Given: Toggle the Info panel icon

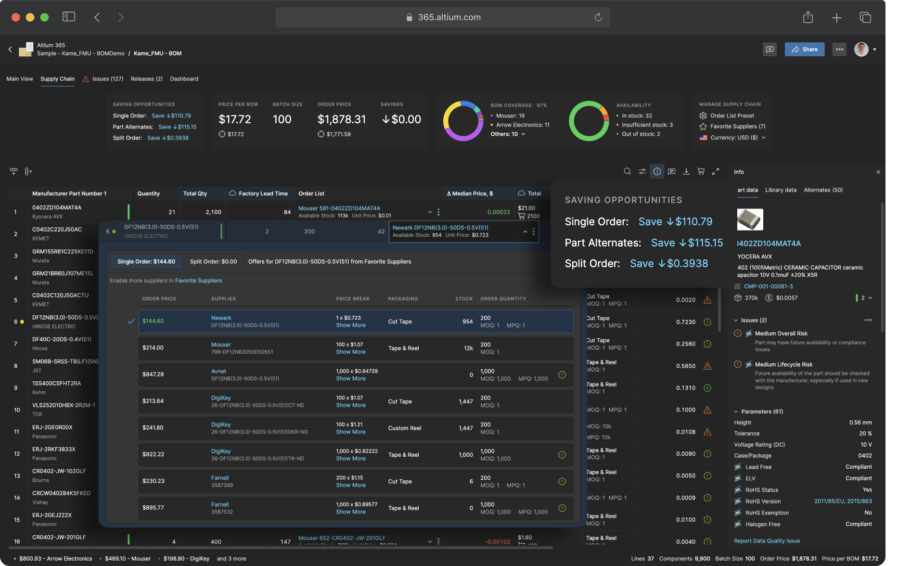Looking at the screenshot, I should coord(657,171).
